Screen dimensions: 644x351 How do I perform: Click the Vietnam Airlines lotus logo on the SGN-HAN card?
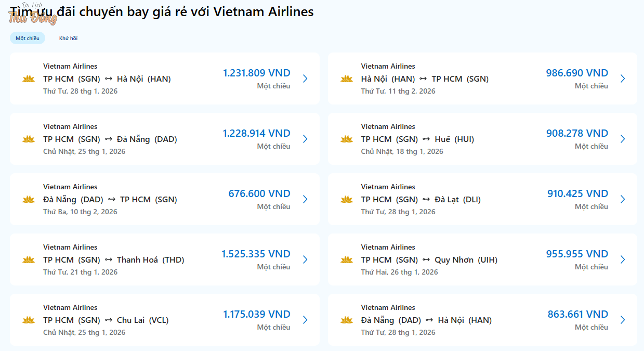pyautogui.click(x=29, y=79)
